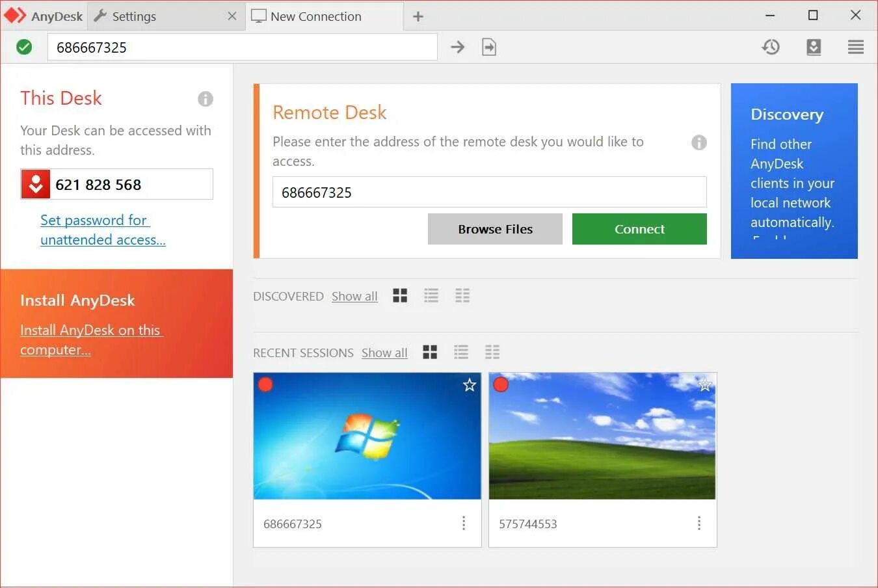Click the This Desk info icon
Viewport: 878px width, 588px height.
(x=206, y=99)
